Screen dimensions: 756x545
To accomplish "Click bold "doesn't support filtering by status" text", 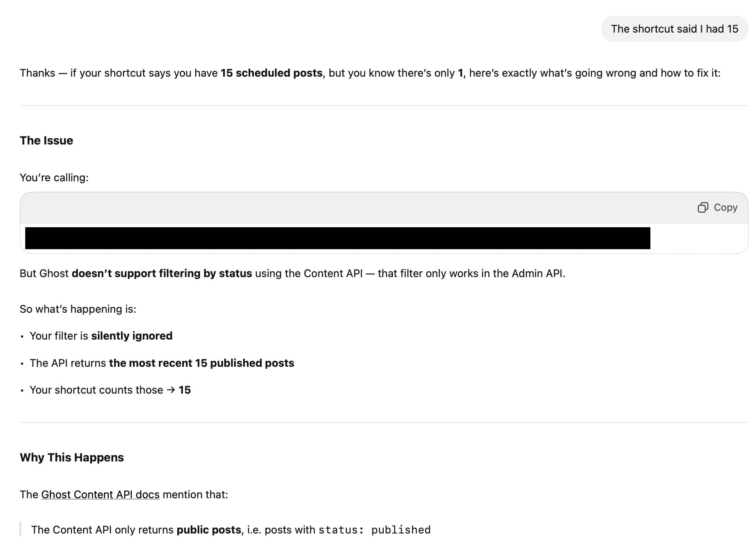I will pos(162,273).
